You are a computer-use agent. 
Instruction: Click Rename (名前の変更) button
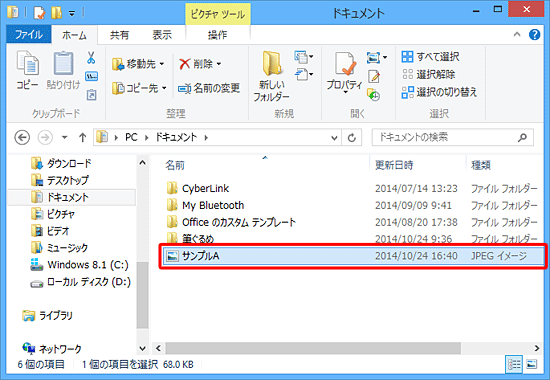pyautogui.click(x=209, y=88)
